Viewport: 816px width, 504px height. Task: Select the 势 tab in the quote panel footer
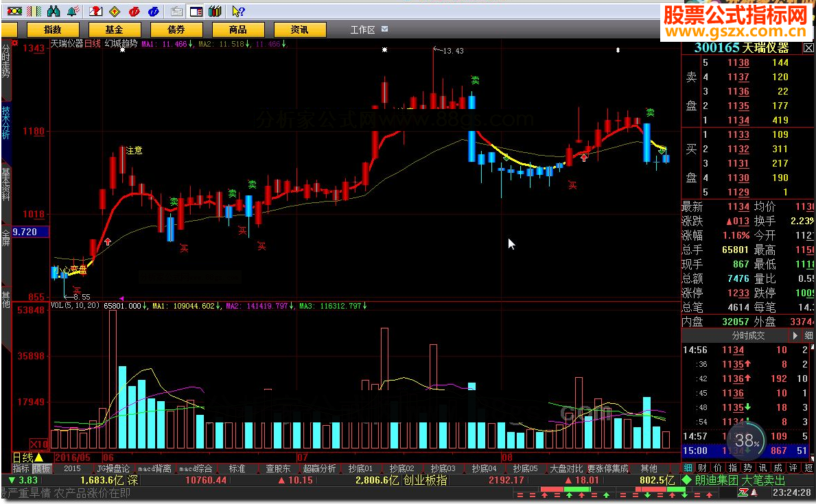point(748,468)
